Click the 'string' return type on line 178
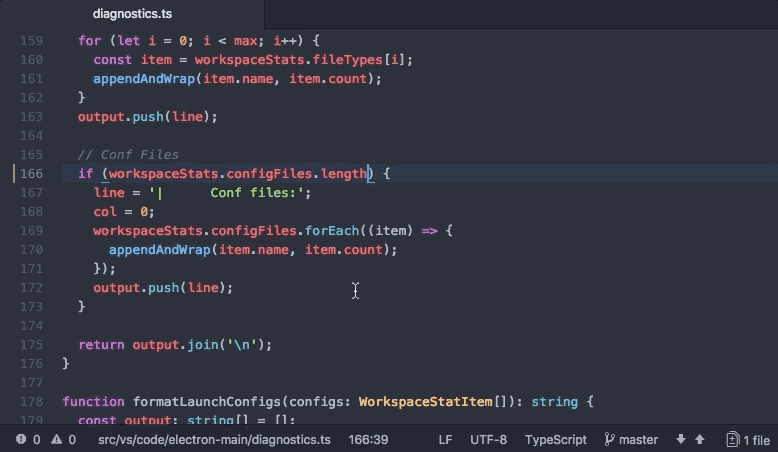 [555, 402]
